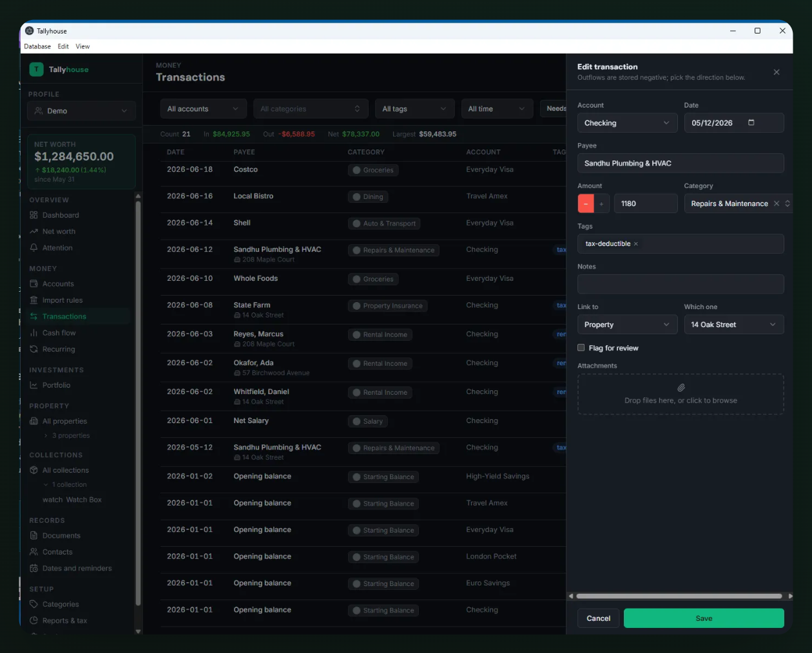
Task: Sort by the DATE column header
Action: point(175,152)
